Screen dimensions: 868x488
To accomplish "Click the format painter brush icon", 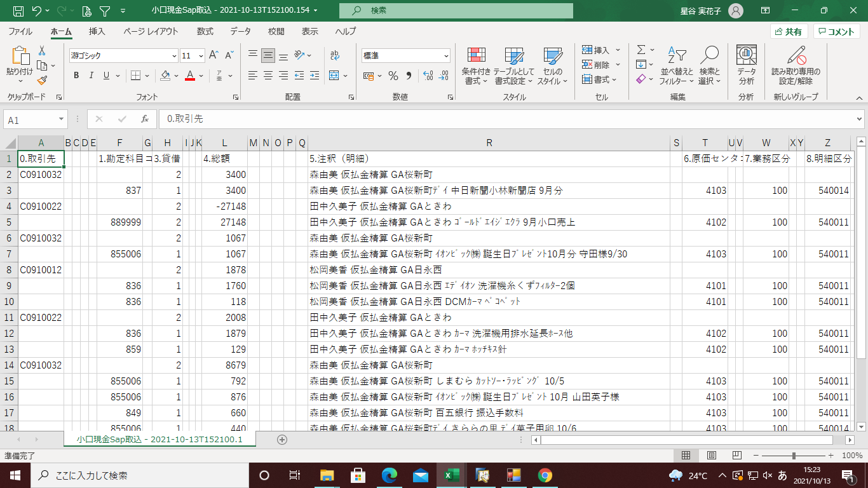I will point(42,81).
